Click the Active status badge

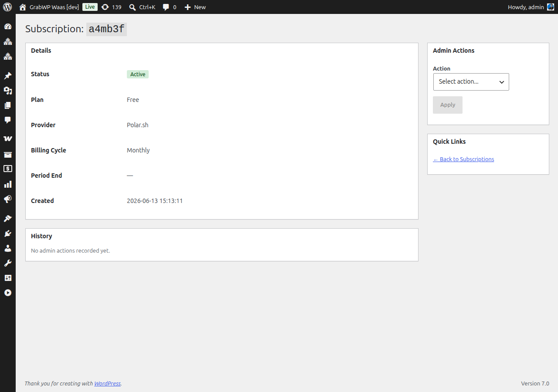138,74
